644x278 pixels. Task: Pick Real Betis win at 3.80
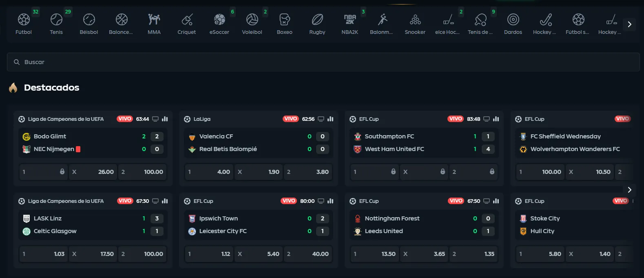[308, 172]
